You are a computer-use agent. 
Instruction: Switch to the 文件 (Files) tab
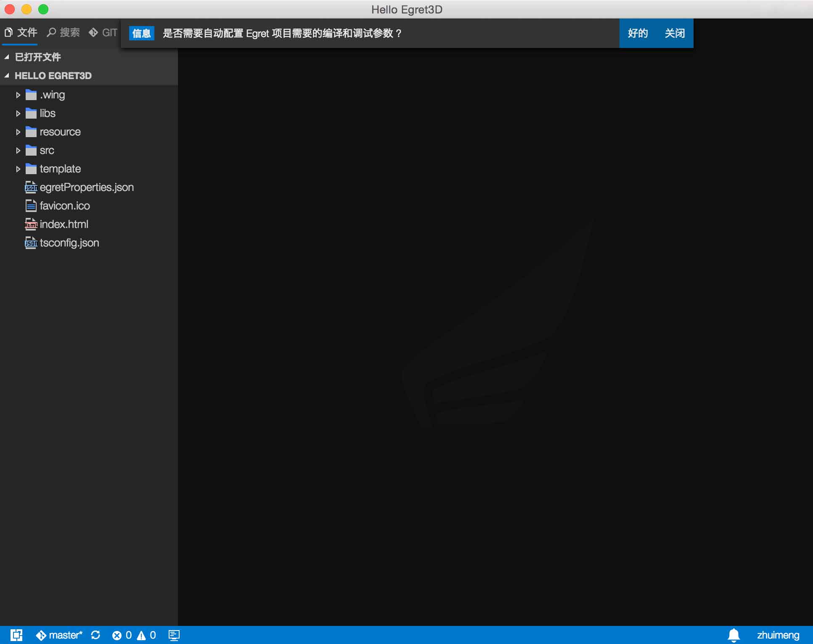21,32
